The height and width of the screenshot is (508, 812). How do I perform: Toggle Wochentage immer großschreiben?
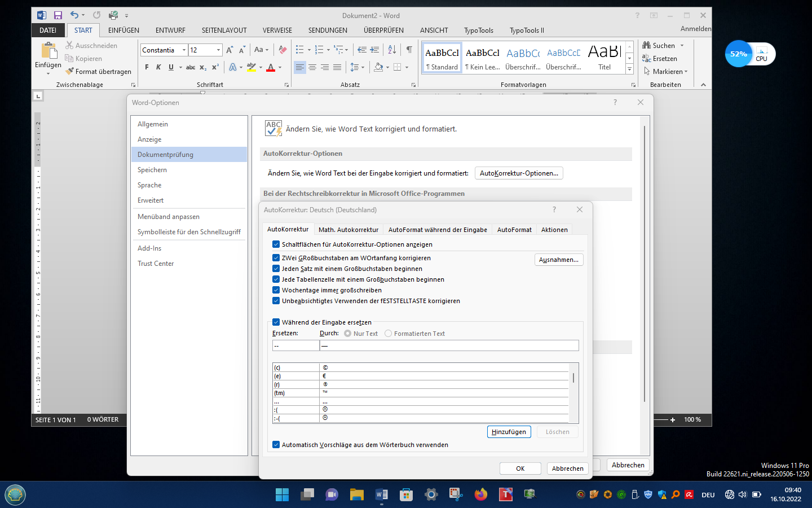point(276,290)
